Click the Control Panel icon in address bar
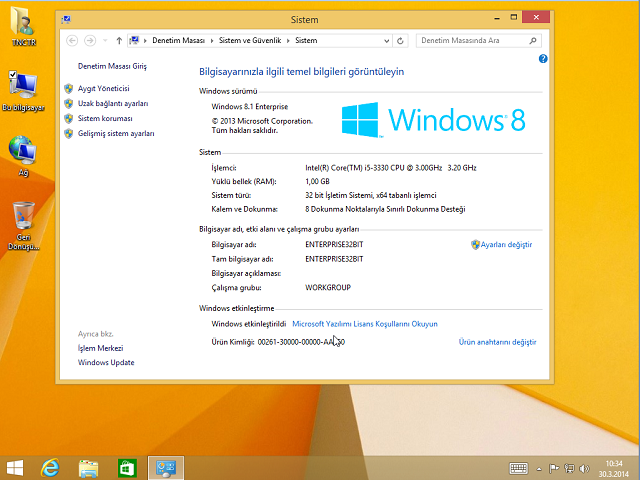This screenshot has width=640, height=480. click(134, 40)
